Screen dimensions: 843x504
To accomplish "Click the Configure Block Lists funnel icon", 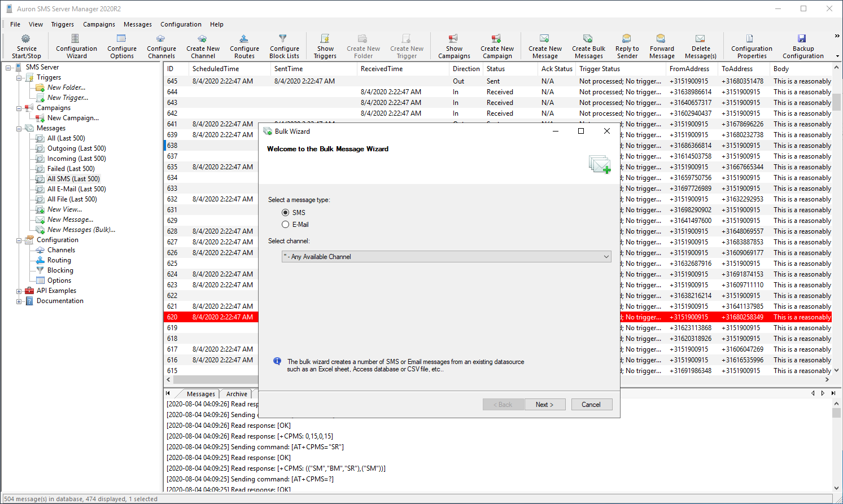I will click(283, 39).
